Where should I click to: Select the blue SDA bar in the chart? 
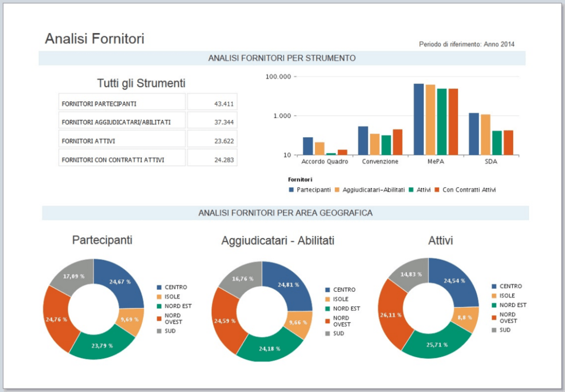474,134
